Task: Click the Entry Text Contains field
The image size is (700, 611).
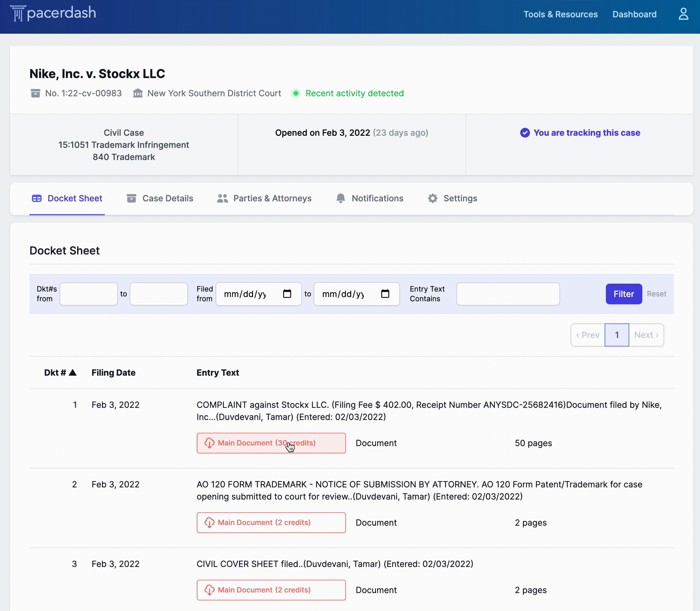Action: [508, 294]
